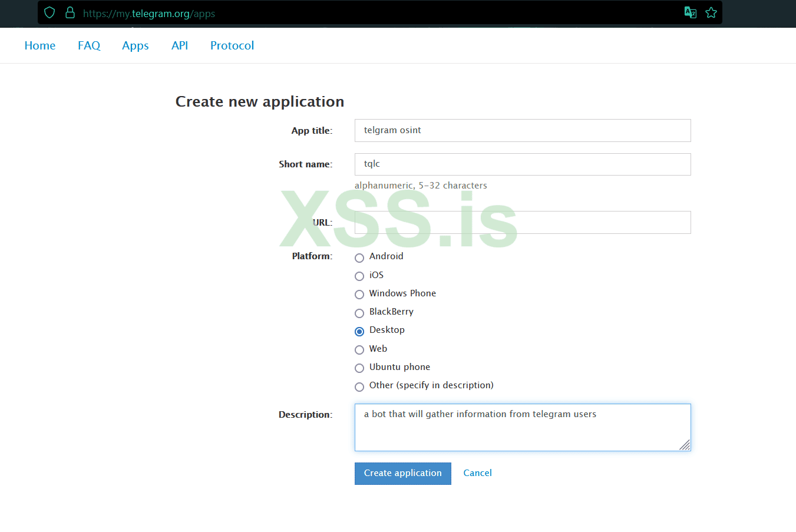Click the 'Description:' label
This screenshot has width=796, height=532.
(306, 415)
